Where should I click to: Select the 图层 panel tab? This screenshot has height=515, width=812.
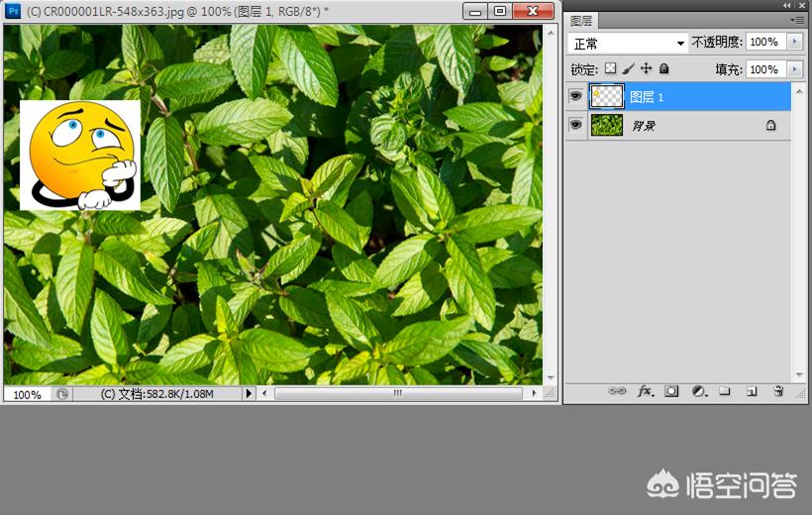pyautogui.click(x=581, y=20)
